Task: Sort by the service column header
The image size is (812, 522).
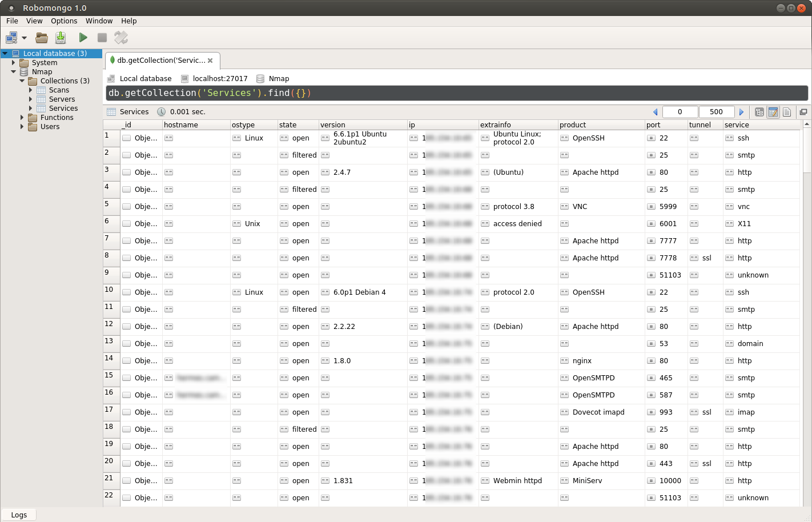Action: pyautogui.click(x=761, y=125)
